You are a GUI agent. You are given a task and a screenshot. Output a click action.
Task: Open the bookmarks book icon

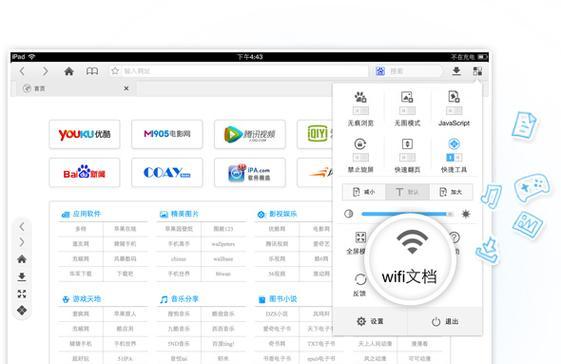tap(92, 71)
